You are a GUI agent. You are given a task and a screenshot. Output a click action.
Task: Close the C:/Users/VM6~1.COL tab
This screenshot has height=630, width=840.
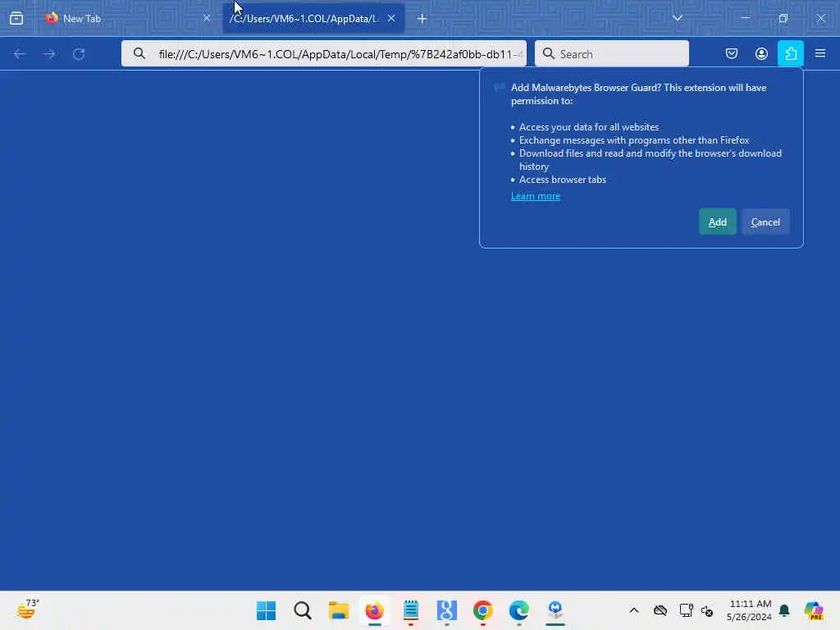tap(391, 18)
